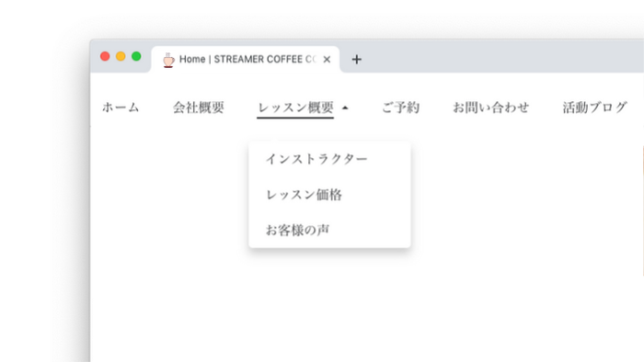The height and width of the screenshot is (362, 644).
Task: Open the お問い合わせ page
Action: (x=490, y=107)
